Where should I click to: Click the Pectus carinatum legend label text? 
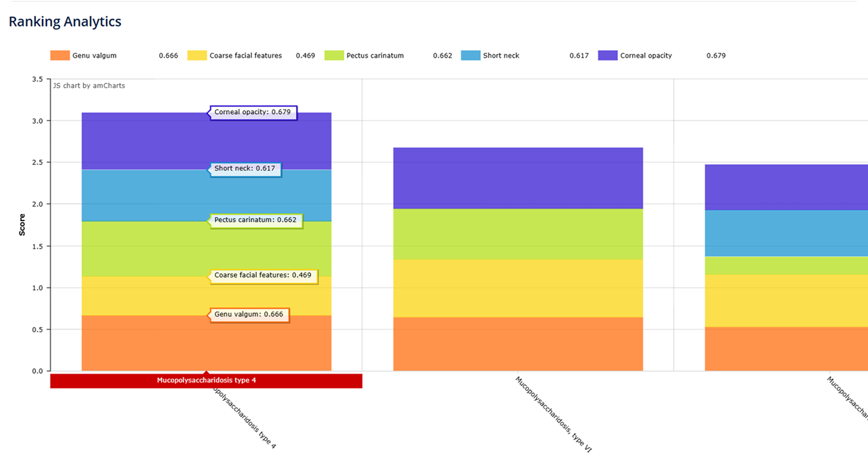375,56
